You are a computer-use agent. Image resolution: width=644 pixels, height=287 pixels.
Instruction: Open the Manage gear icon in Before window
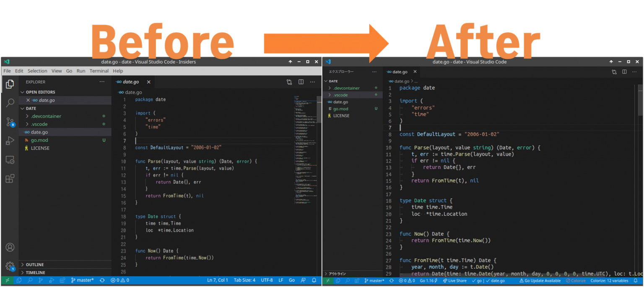(10, 266)
